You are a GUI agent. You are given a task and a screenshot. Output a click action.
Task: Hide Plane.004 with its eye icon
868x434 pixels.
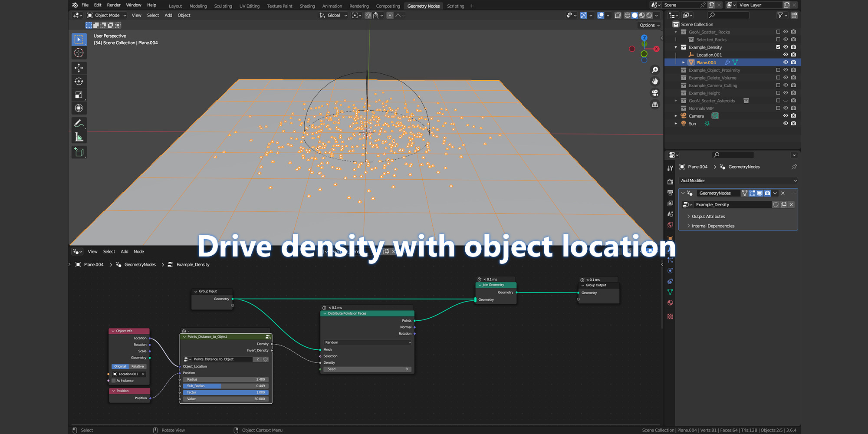click(x=786, y=62)
